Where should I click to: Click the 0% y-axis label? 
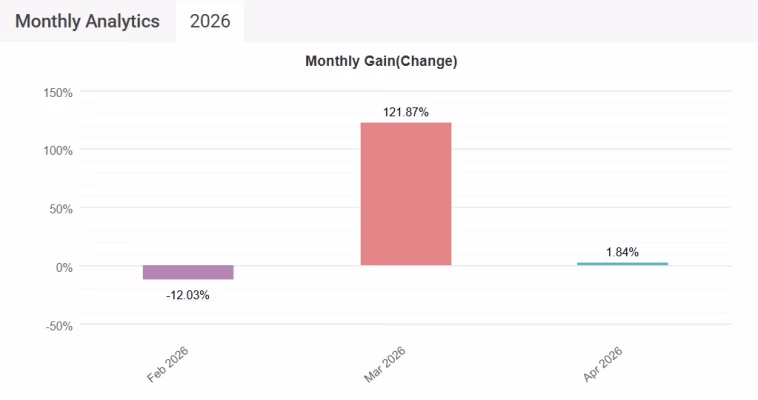click(x=64, y=267)
